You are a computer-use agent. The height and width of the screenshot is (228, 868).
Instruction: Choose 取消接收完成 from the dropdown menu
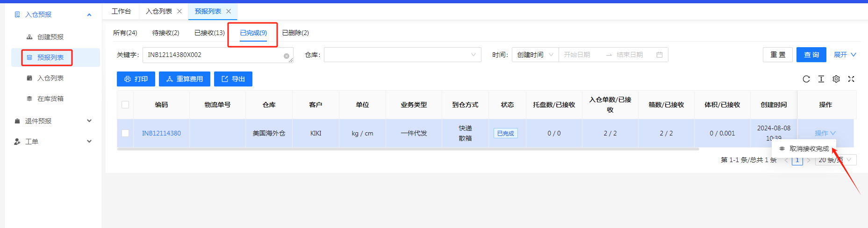[809, 149]
